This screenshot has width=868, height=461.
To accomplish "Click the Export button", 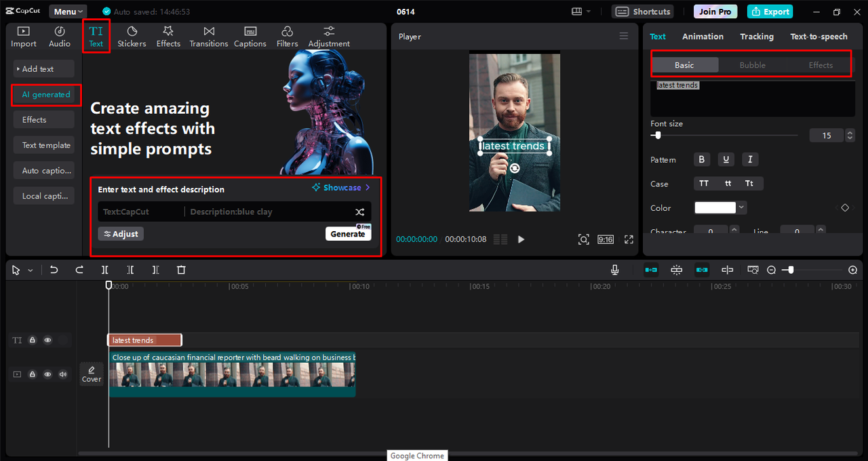I will click(770, 12).
